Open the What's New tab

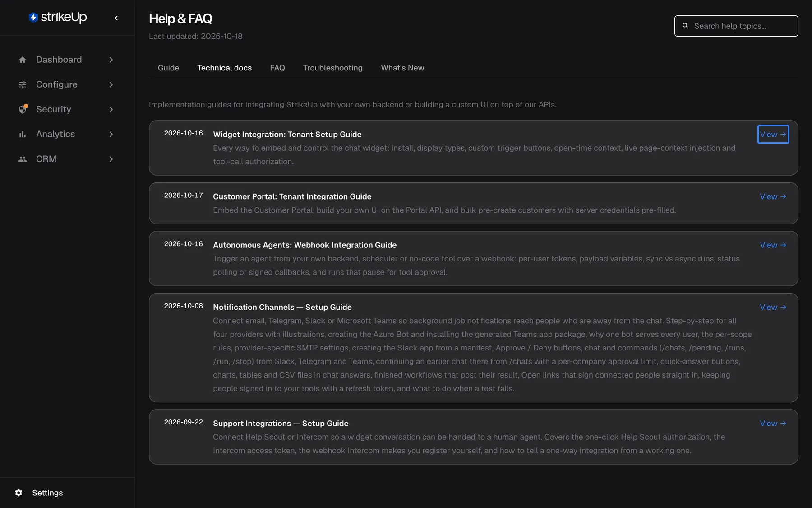click(402, 68)
